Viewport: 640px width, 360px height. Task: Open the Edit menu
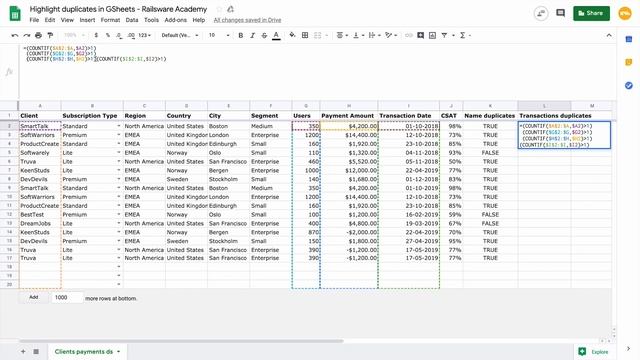click(50, 20)
